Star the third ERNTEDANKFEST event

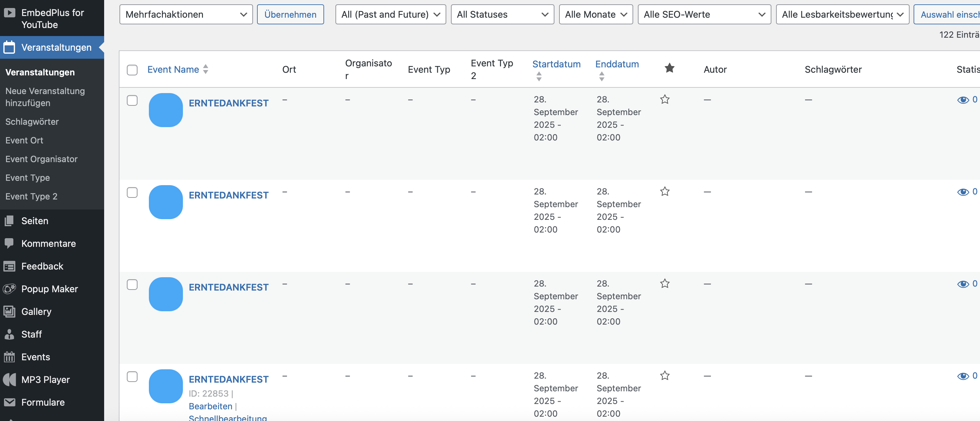(x=665, y=283)
